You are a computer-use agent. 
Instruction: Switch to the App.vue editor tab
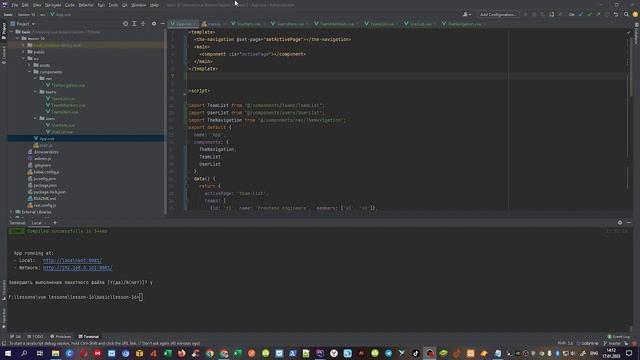tap(184, 24)
